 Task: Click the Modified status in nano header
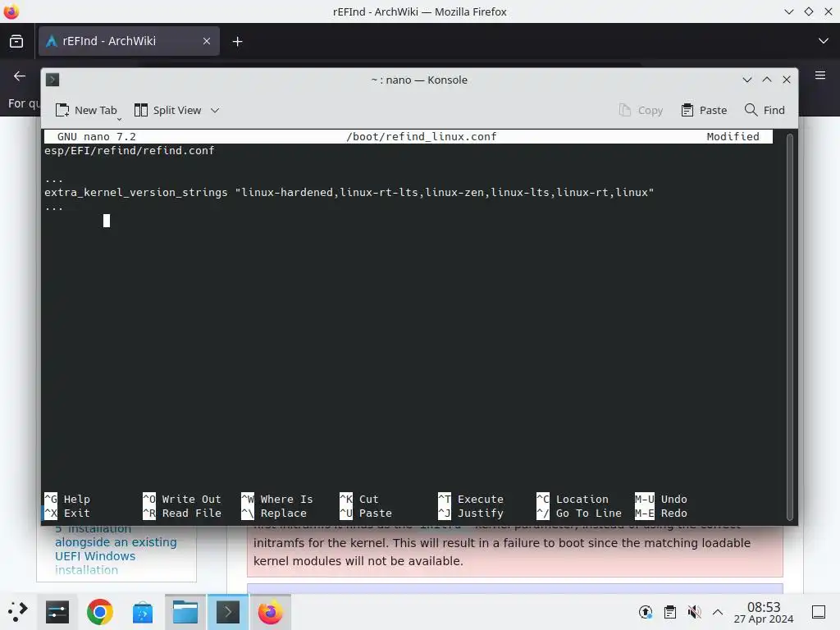(733, 137)
